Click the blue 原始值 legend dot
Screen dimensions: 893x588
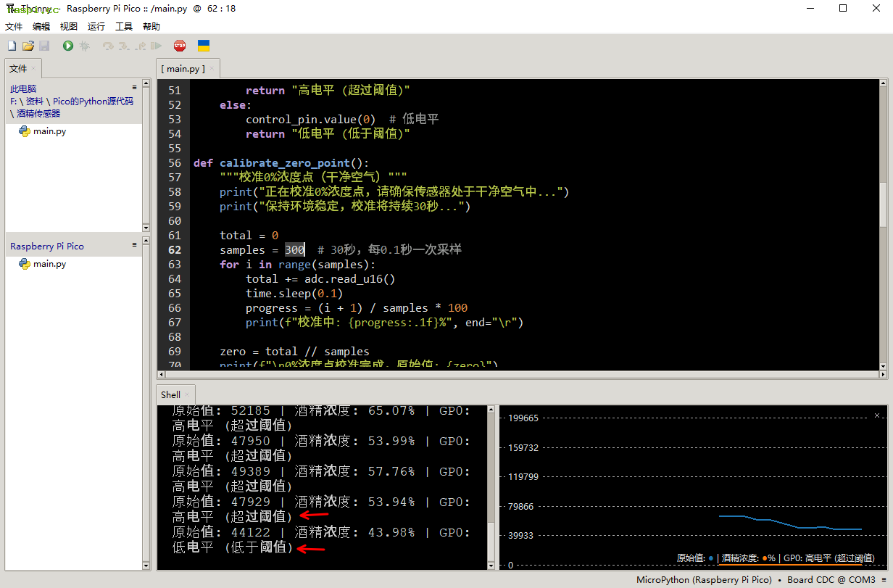[711, 558]
